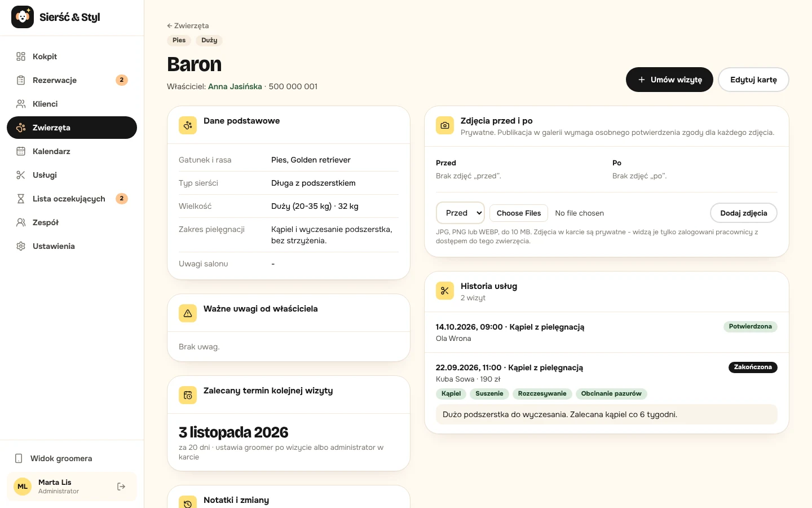Click the Pies tag above Baron
Screen dimensions: 812x508
click(x=179, y=40)
